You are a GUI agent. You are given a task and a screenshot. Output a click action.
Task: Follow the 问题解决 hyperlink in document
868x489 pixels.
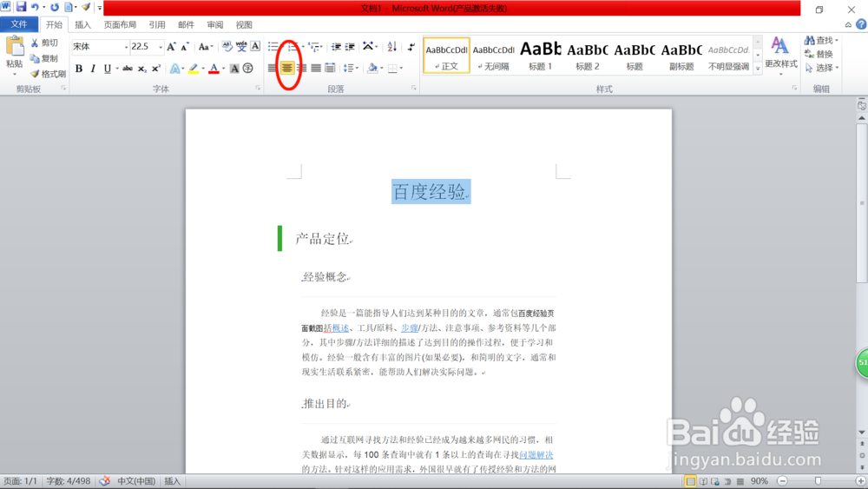(x=536, y=454)
